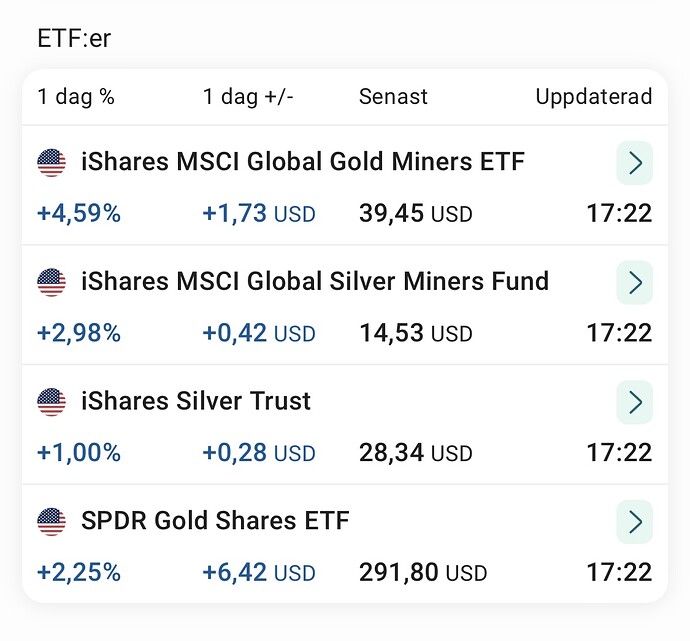Click US flag beside iShares Silver Trust
Screen dimensions: 690x641
click(x=51, y=402)
